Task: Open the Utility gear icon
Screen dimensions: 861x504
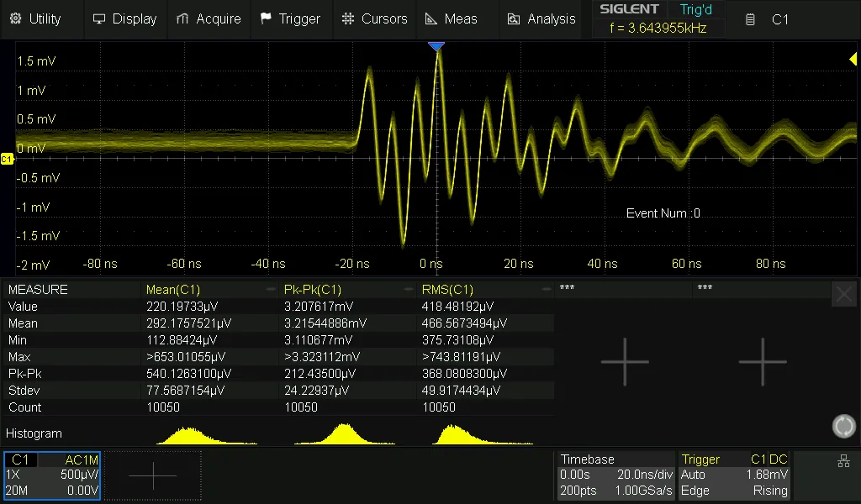Action: click(15, 18)
